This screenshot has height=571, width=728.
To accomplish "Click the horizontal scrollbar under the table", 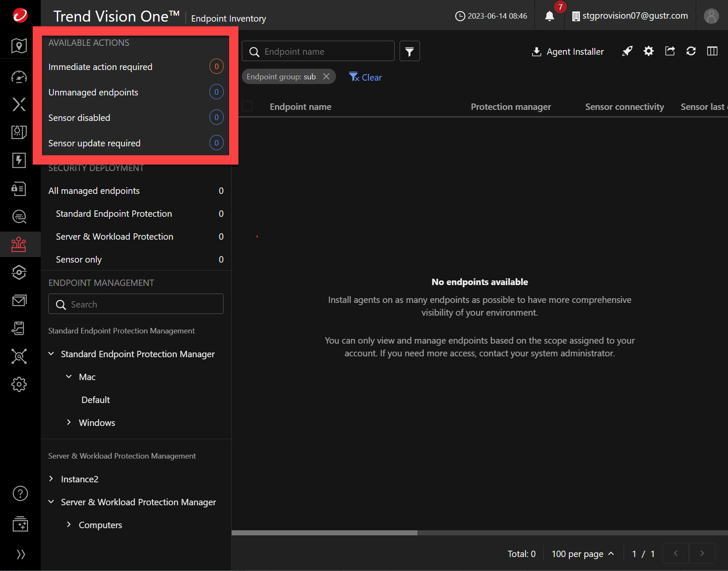I will (x=325, y=533).
